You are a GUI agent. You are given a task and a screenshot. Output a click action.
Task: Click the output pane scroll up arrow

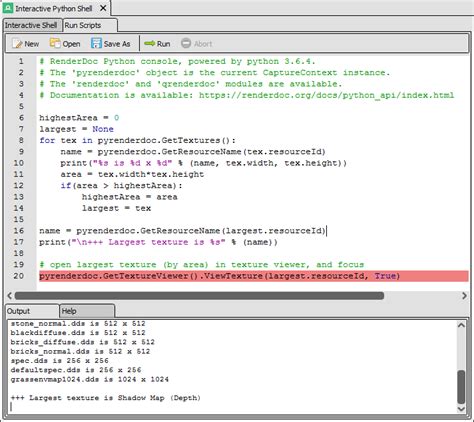(461, 325)
